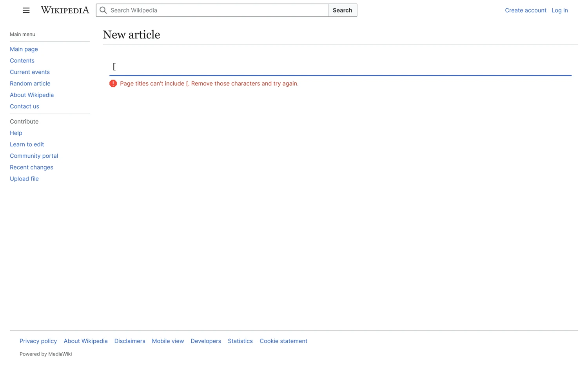Focus the Search Wikipedia input field
Viewport: 588px width, 368px height.
click(212, 10)
